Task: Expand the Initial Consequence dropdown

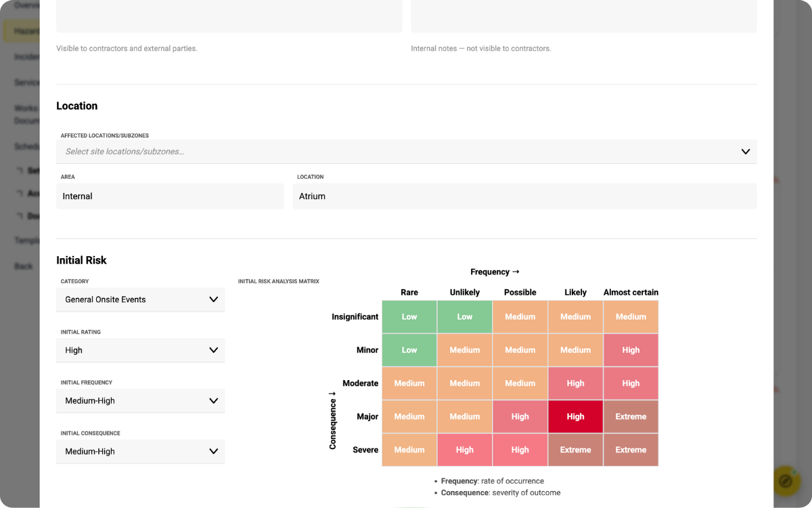Action: [140, 452]
